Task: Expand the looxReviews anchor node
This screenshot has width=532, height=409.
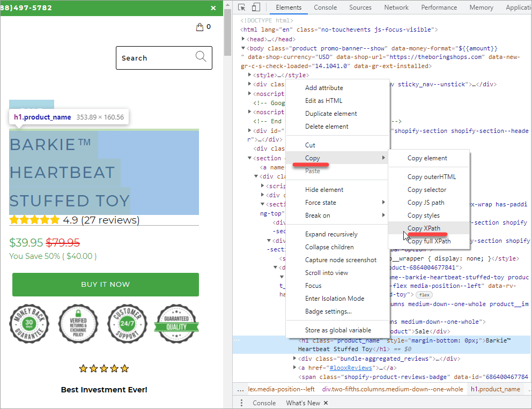Action: pos(294,367)
